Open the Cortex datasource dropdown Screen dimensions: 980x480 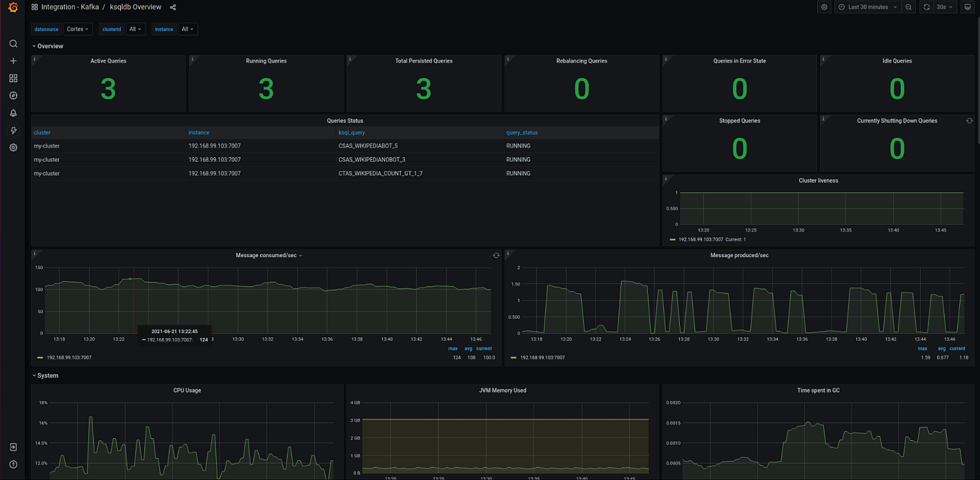[x=77, y=29]
